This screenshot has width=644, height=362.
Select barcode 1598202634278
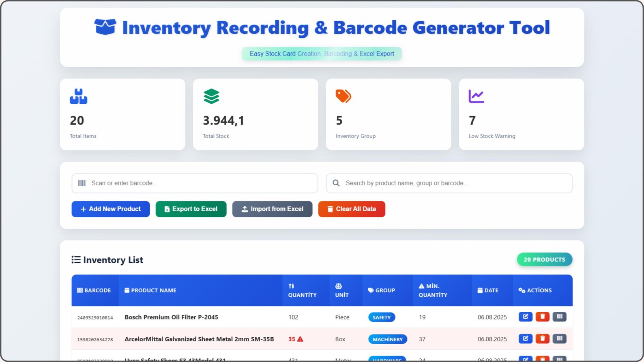[x=95, y=340]
